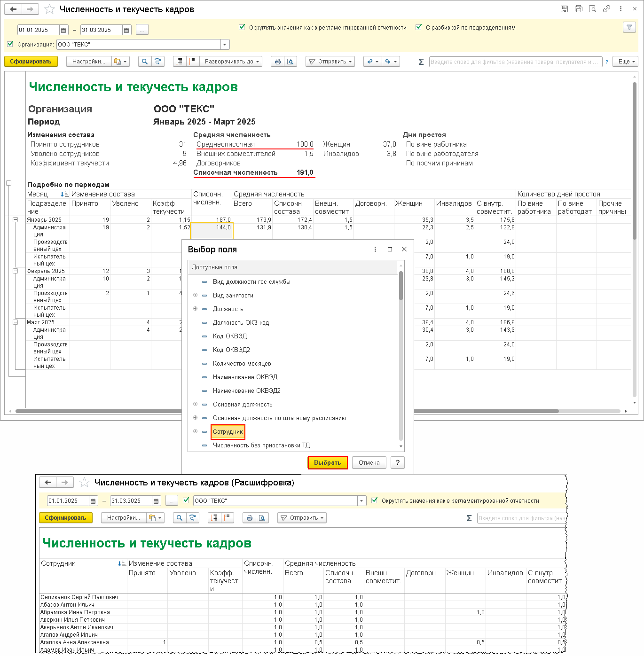Select the Сотрудник field
This screenshot has width=644, height=656.
pos(228,432)
